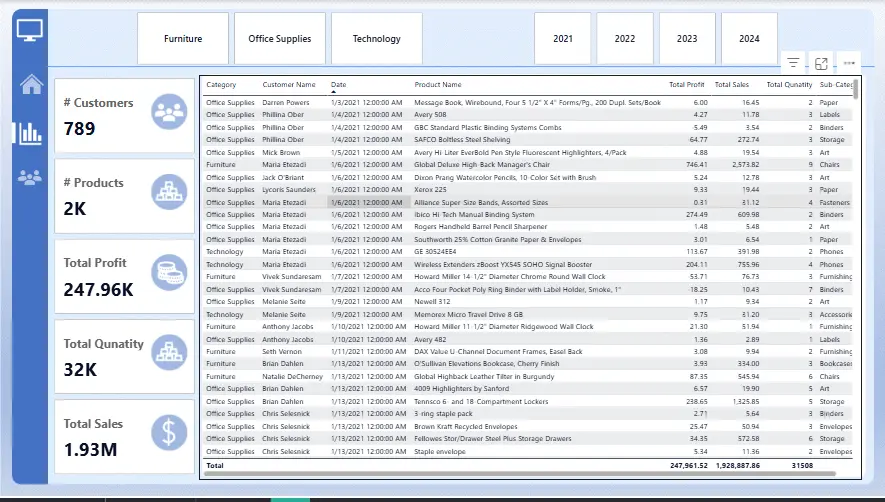Click the total sales 1,928,887.86 cell
Image resolution: width=885 pixels, height=502 pixels.
coord(738,465)
